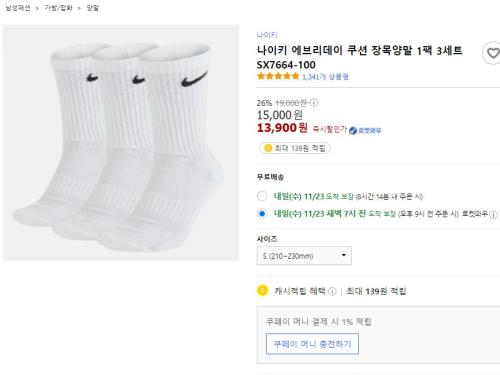Image resolution: width=500 pixels, height=375 pixels.
Task: Select the 내일(수) 11/23 도착 보장 delivery option
Action: [262, 196]
